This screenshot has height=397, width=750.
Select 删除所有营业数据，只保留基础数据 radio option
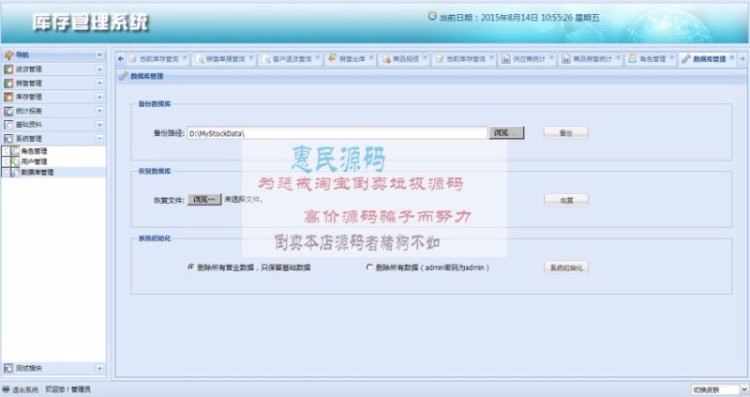pyautogui.click(x=191, y=267)
